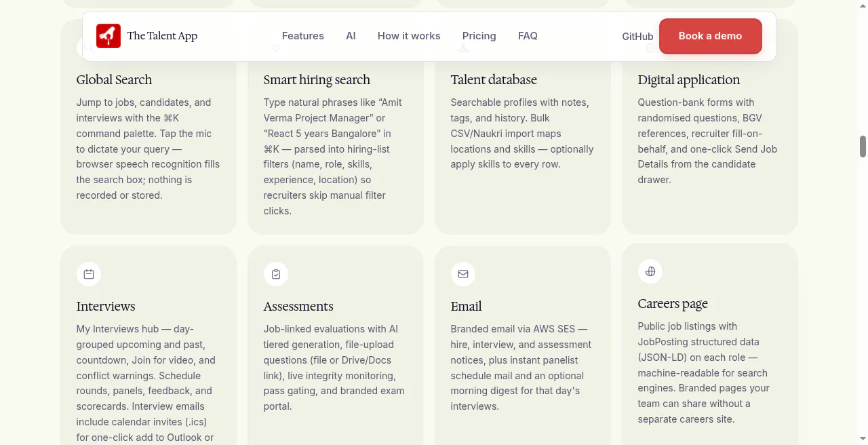Click the Assessments description paragraph
This screenshot has height=445, width=868.
click(334, 368)
